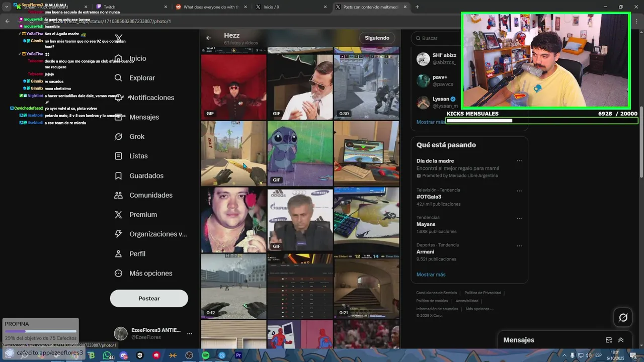Close the Twitch tab
The width and height of the screenshot is (644, 362).
pyautogui.click(x=166, y=7)
